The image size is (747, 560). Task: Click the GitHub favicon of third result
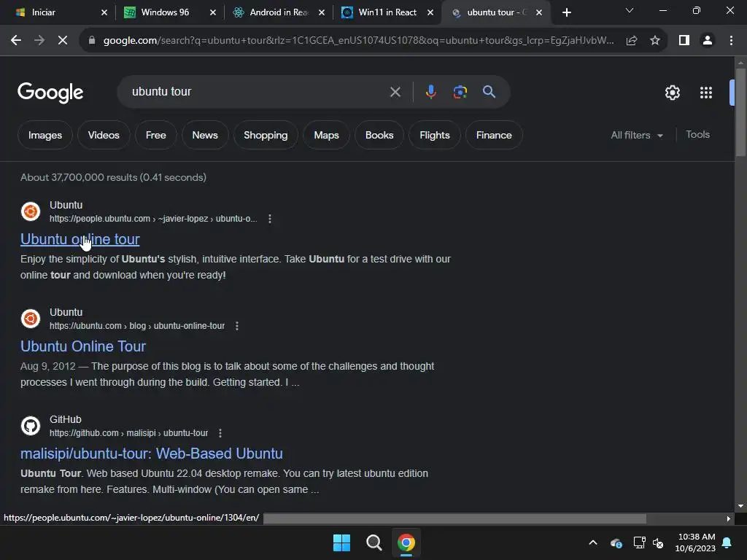coord(31,426)
